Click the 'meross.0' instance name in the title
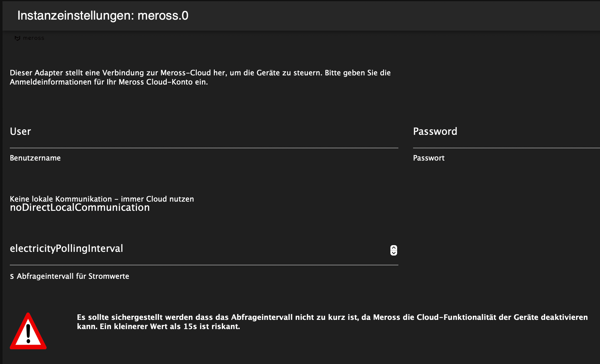This screenshot has width=600, height=364. [163, 16]
